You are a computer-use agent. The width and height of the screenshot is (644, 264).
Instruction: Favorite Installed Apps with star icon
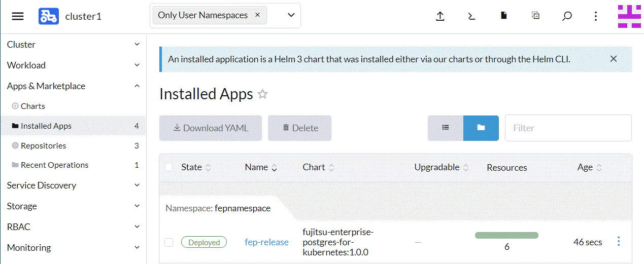(x=262, y=94)
